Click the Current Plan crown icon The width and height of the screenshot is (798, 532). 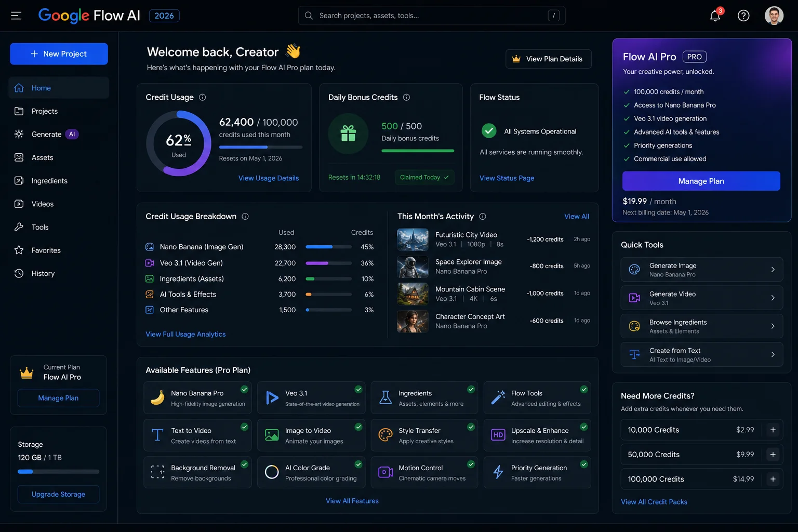point(26,373)
